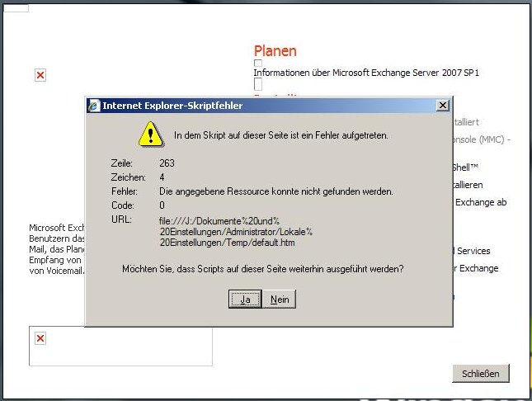Click the Internet Explorer-Skriptfehler title bar text
Image resolution: width=532 pixels, height=401 pixels.
click(172, 106)
